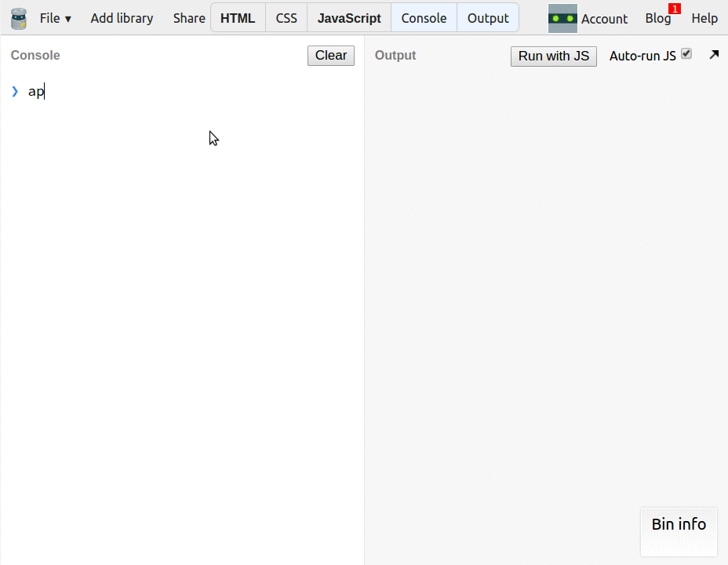Click the JS Bin logo icon
Viewport: 728px width, 565px height.
[x=18, y=18]
